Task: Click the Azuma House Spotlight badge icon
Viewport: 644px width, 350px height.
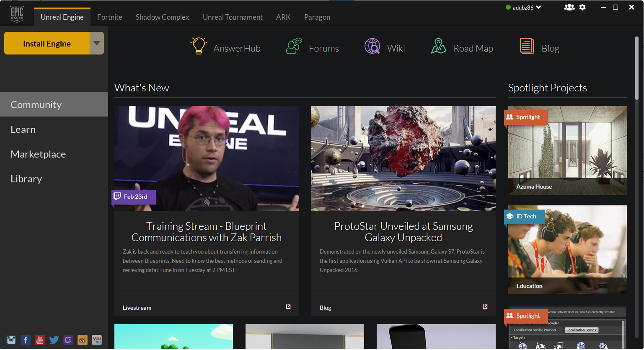Action: 510,117
